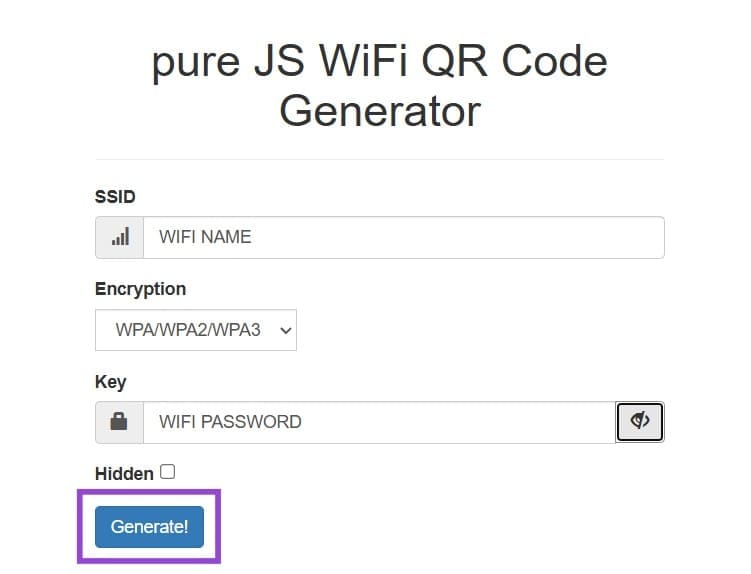Select the WPA/WPA2/WPA3 value text
This screenshot has width=751, height=574.
[188, 330]
